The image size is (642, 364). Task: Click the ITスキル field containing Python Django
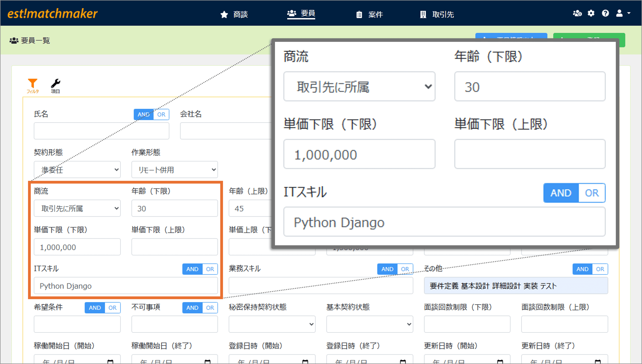126,286
